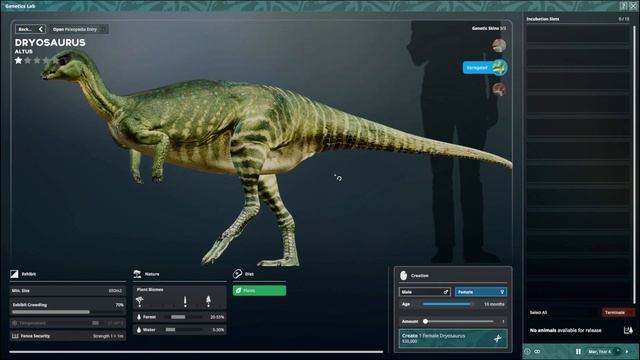Viewport: 640px width, 360px height.
Task: Click the Nature palm tree icon
Action: [137, 274]
